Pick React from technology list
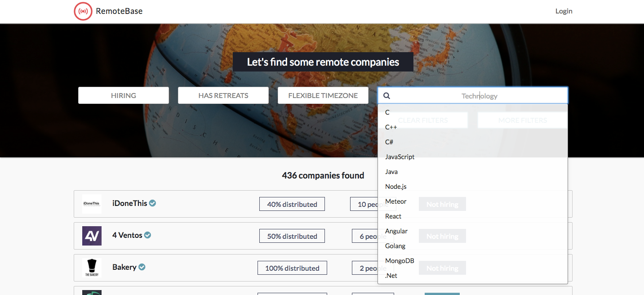This screenshot has width=644, height=295. [x=473, y=216]
